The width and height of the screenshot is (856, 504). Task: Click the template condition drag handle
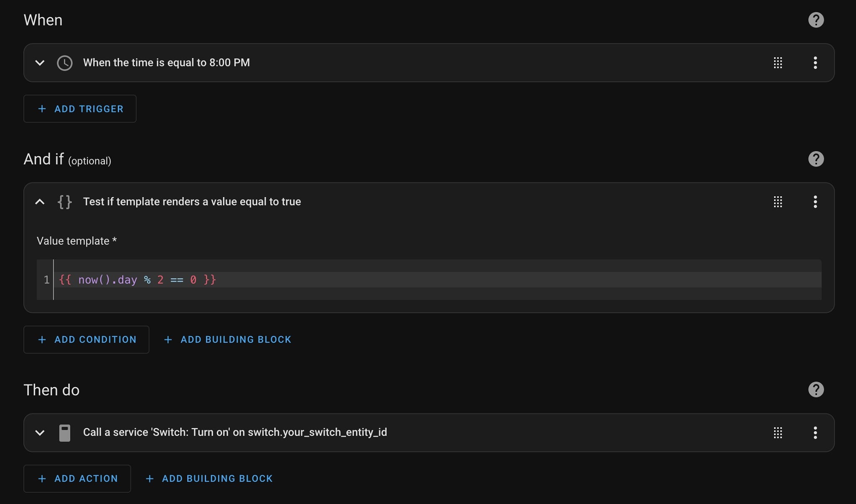(777, 202)
